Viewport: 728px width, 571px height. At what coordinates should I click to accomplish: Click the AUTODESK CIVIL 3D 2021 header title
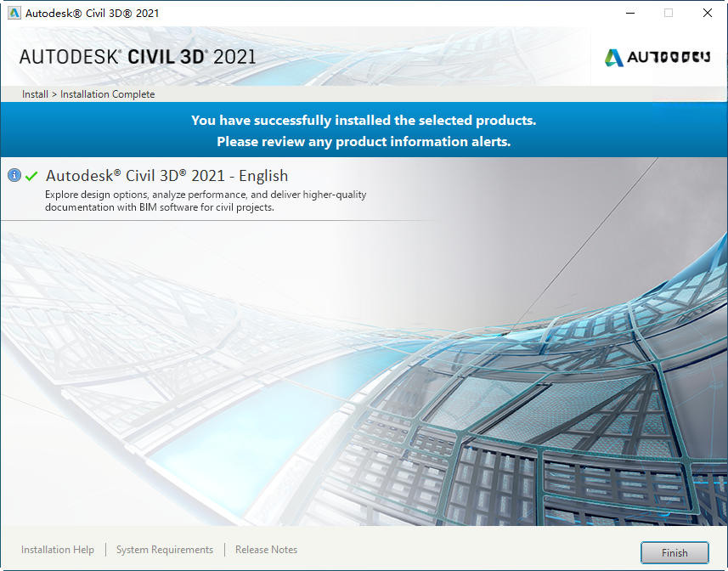pyautogui.click(x=138, y=57)
